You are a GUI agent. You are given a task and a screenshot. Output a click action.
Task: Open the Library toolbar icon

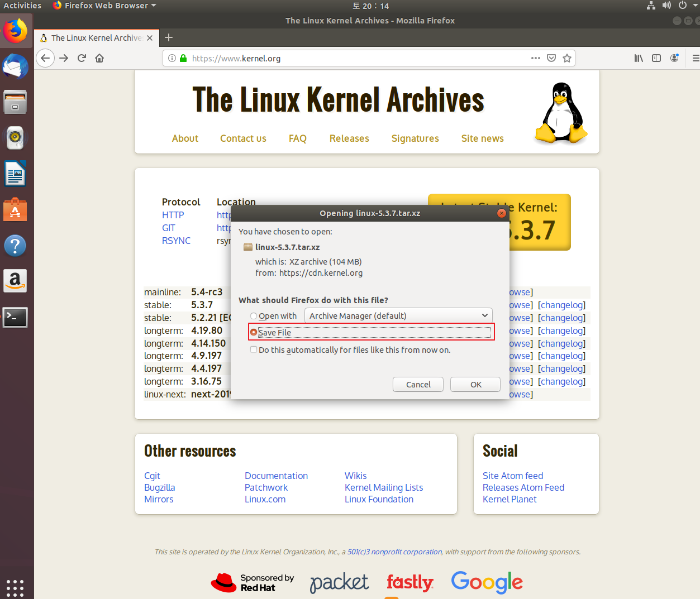(x=639, y=58)
